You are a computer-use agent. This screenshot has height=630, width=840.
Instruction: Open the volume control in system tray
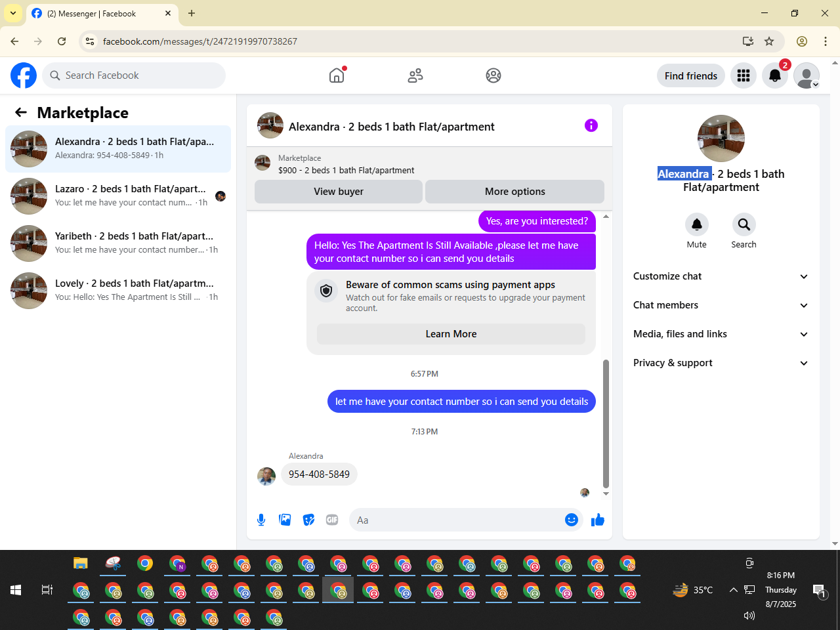coord(749,616)
